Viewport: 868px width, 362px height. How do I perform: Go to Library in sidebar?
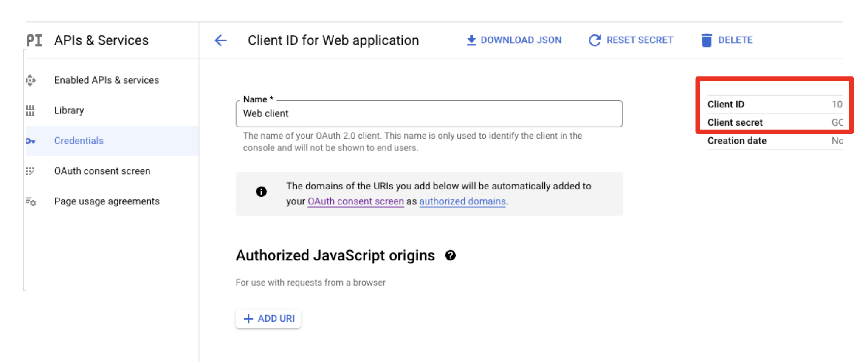click(69, 110)
